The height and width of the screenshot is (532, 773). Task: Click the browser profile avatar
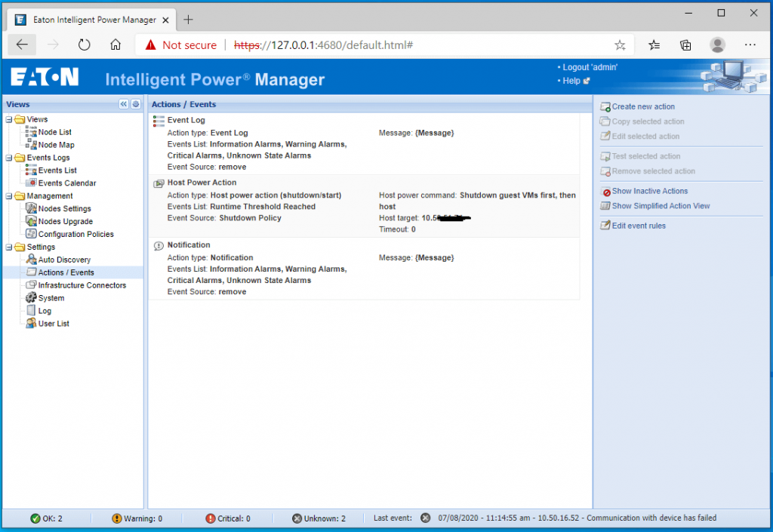pos(717,45)
